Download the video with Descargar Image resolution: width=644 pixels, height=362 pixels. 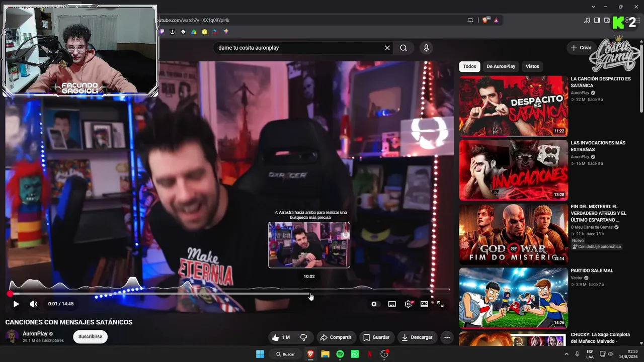coord(417,337)
